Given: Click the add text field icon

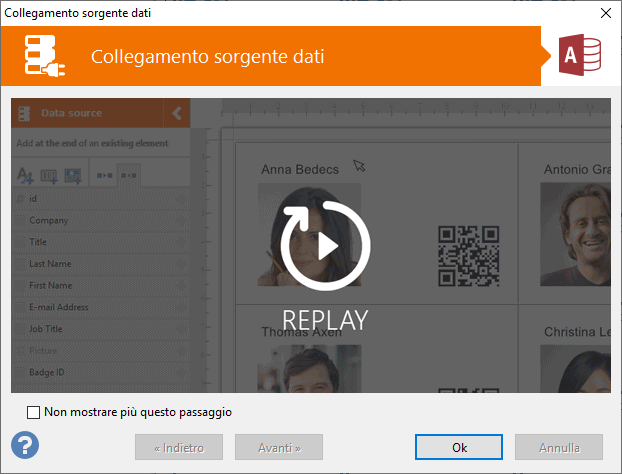Looking at the screenshot, I should click(26, 176).
